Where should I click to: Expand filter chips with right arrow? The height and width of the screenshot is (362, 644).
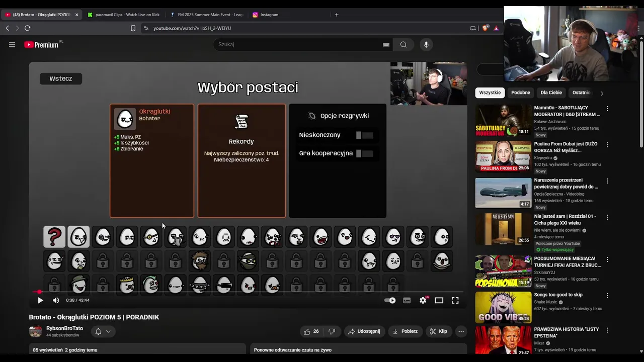coord(602,93)
